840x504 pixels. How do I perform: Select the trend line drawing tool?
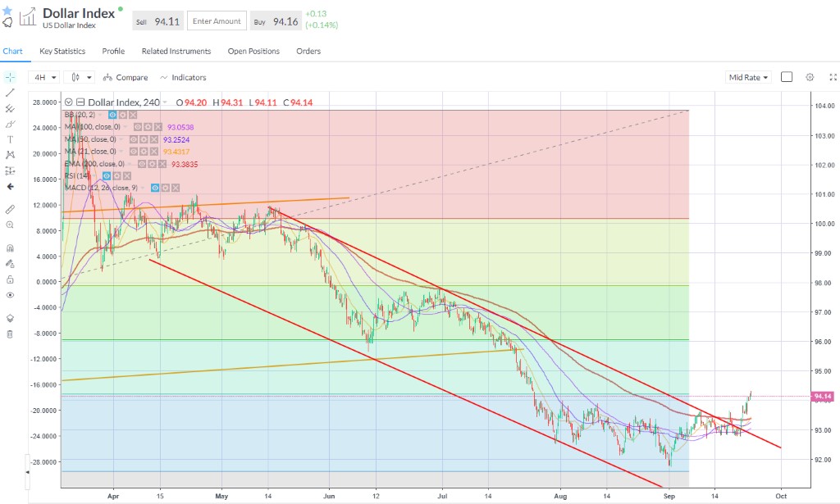coord(10,93)
